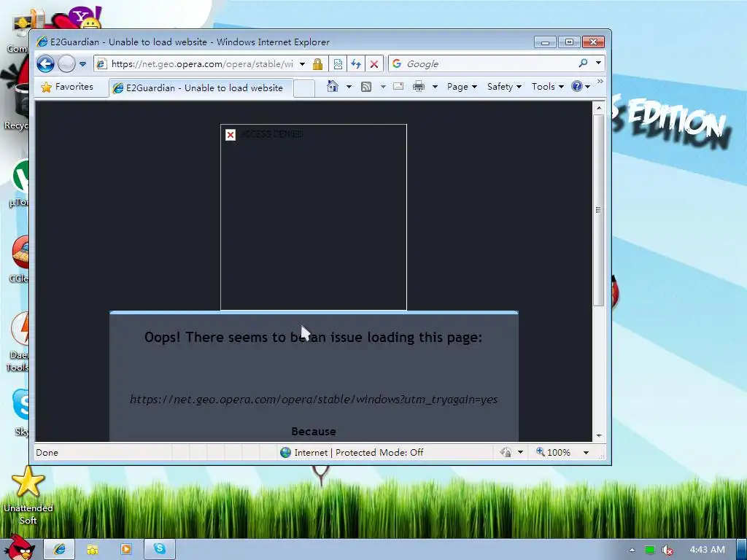Click the 100% zoom level button

tap(553, 452)
